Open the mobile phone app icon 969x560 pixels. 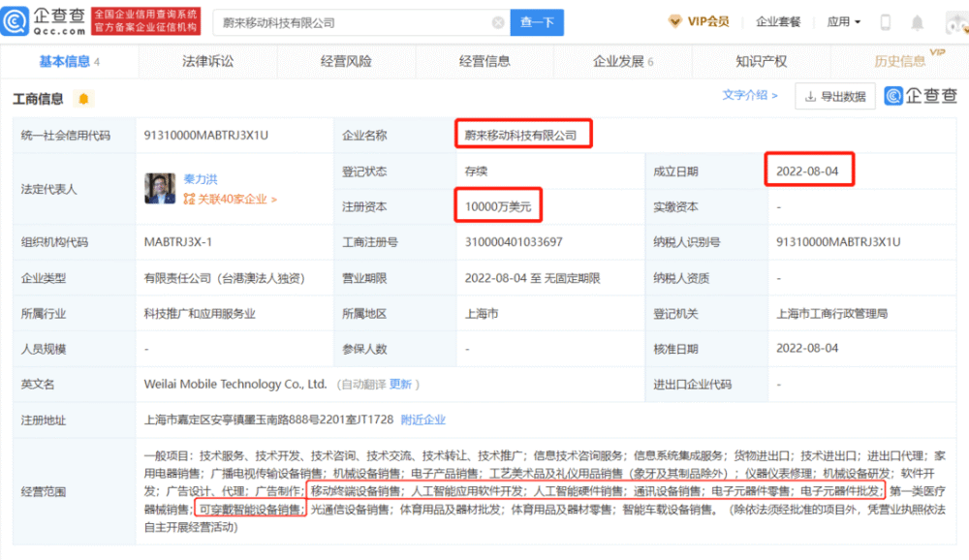pyautogui.click(x=886, y=22)
